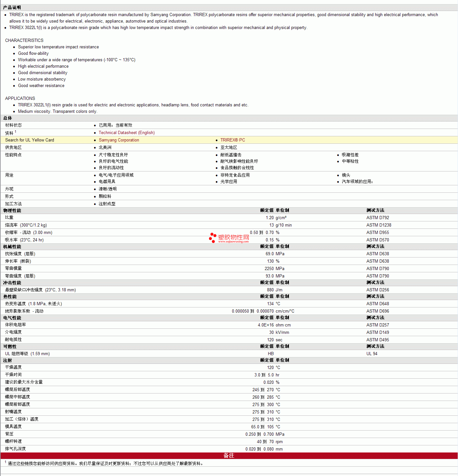
Task: Select the "热性能" section header
Action: coord(10,297)
